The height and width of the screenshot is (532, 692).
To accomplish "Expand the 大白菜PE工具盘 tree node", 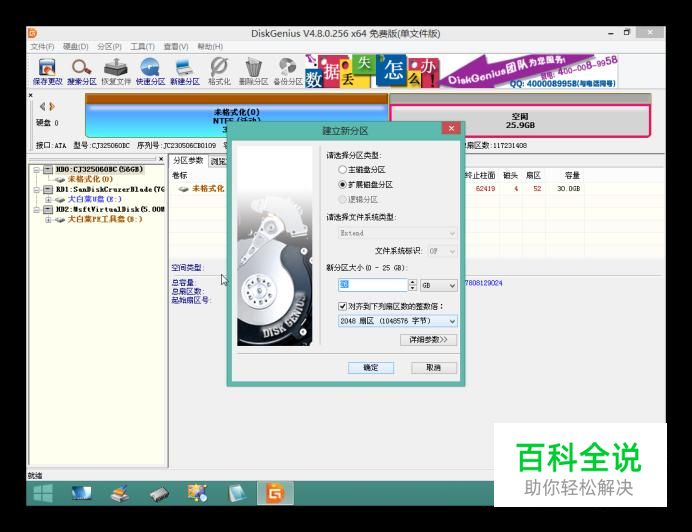I will tap(48, 219).
